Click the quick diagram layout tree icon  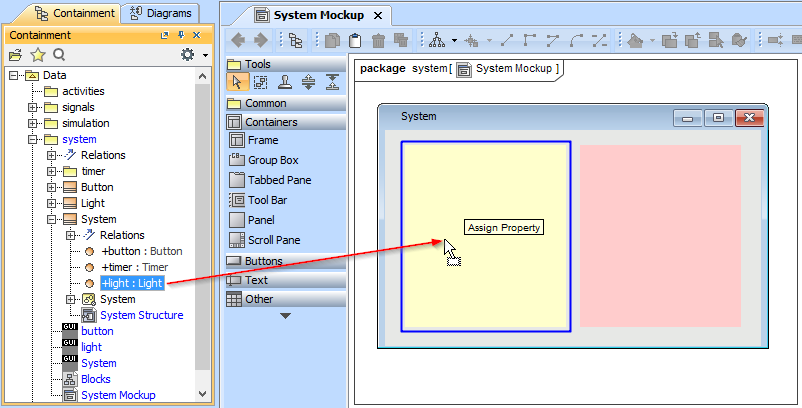pos(437,40)
